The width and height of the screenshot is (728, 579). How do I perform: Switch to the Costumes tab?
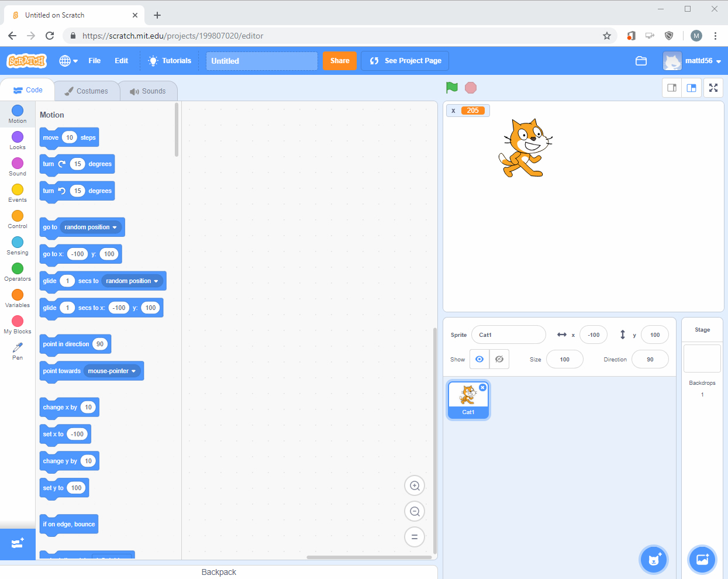click(x=87, y=91)
